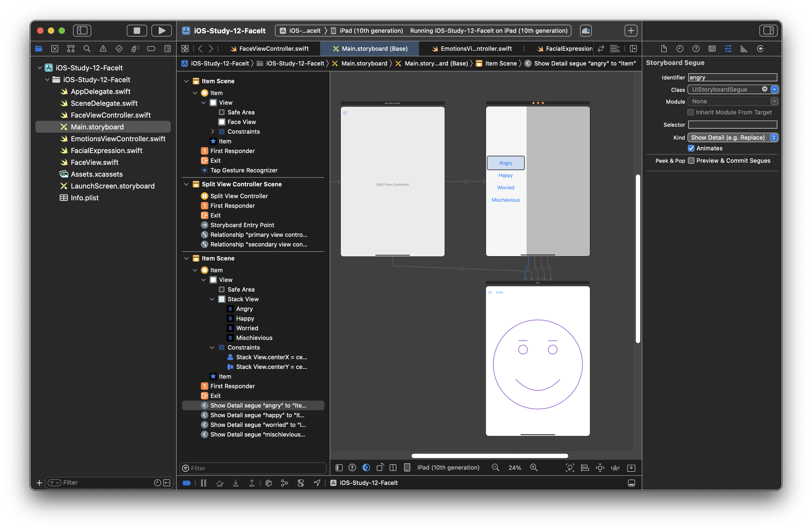Viewport: 812px width, 530px height.
Task: Toggle the Animates checkbox
Action: [691, 148]
